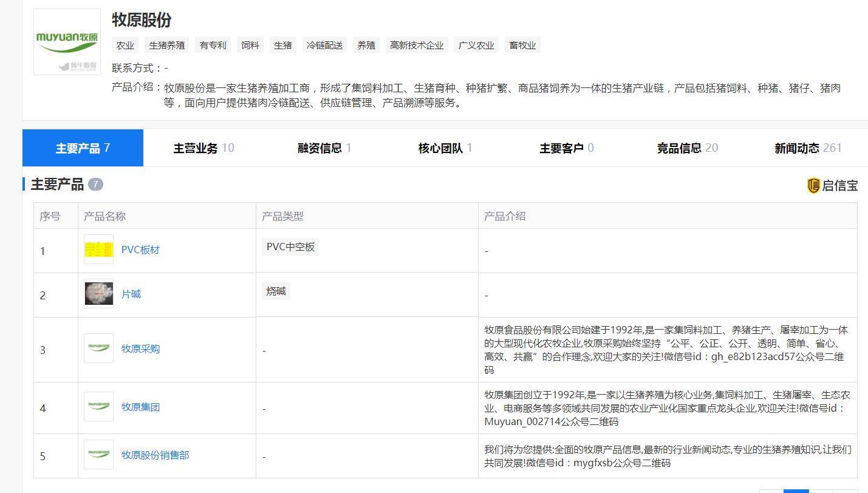Click the 牧原采购 green leaf logo icon

pos(98,348)
